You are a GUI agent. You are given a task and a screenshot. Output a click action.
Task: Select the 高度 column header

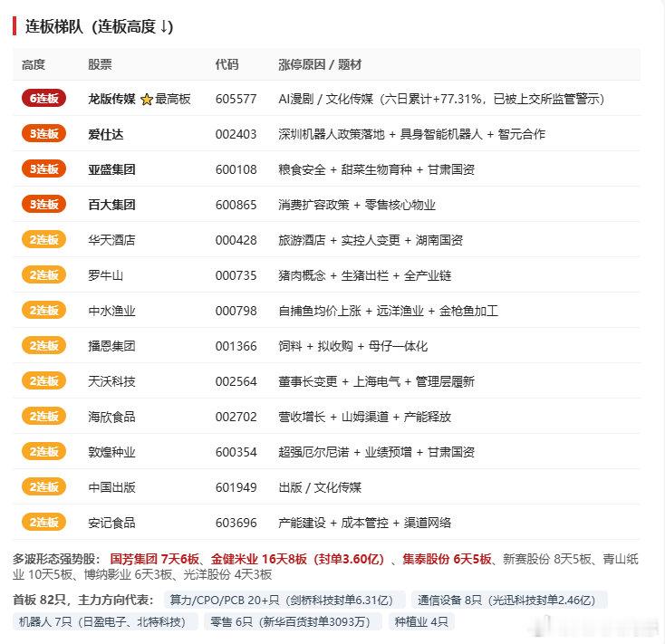point(34,64)
